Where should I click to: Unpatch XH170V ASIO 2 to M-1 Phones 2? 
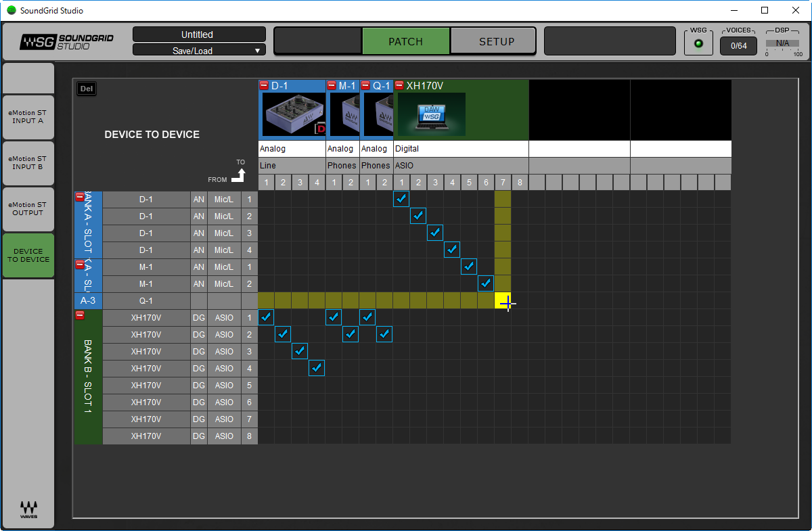pyautogui.click(x=351, y=334)
